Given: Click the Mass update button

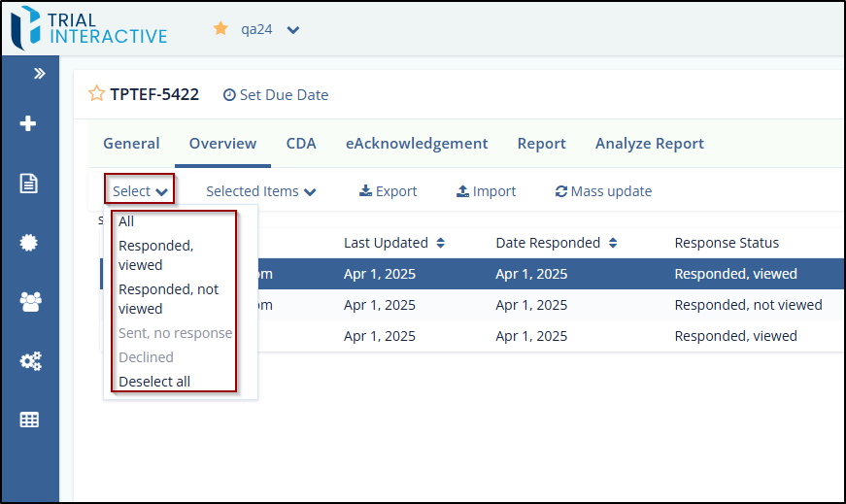Looking at the screenshot, I should pos(602,191).
